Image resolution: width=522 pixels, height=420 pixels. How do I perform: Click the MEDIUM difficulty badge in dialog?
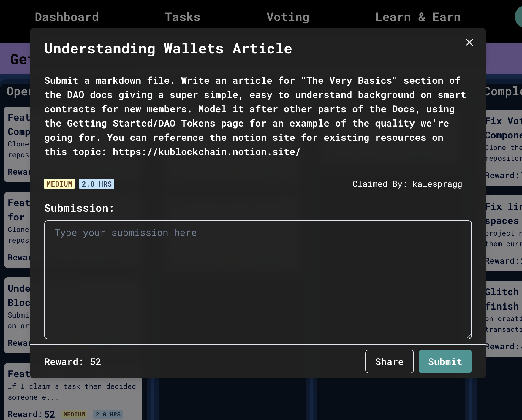(x=59, y=184)
